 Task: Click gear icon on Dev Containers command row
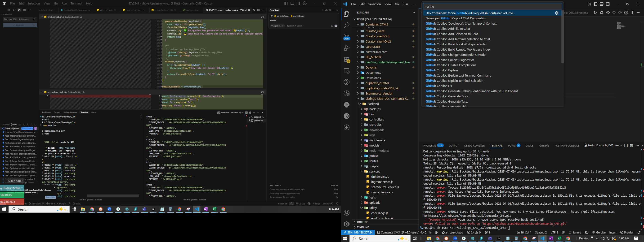tap(556, 13)
